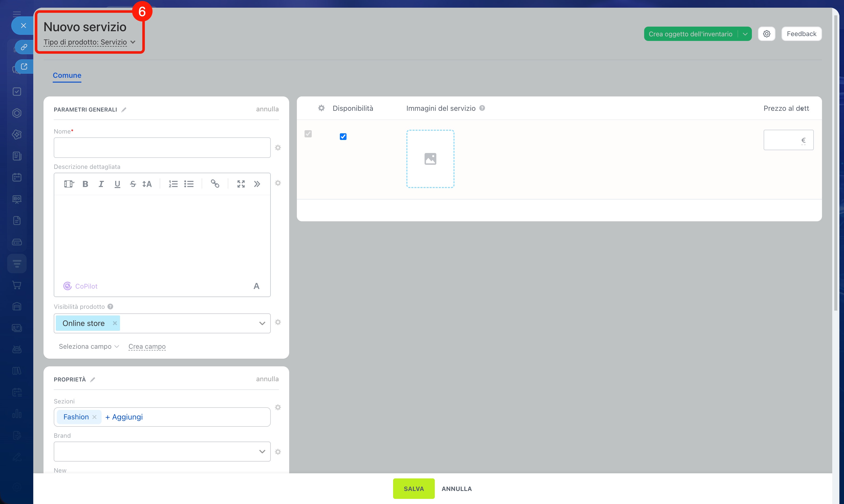Open gear settings for Visibilità prodotto field
This screenshot has width=844, height=504.
[278, 322]
